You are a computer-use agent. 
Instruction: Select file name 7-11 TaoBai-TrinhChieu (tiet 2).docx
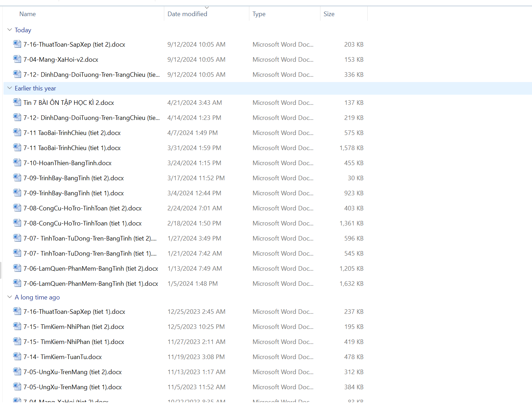pyautogui.click(x=72, y=133)
